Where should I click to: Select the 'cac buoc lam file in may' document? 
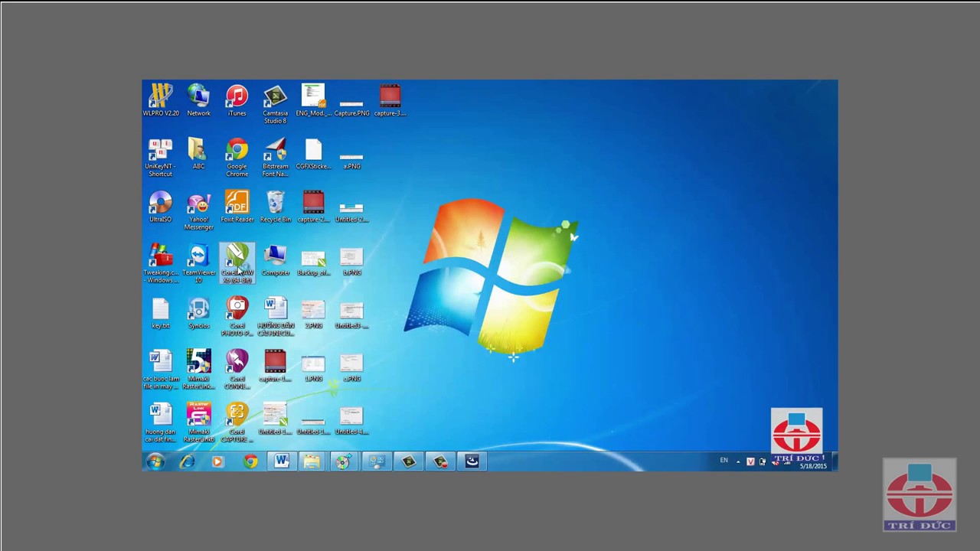pos(161,370)
